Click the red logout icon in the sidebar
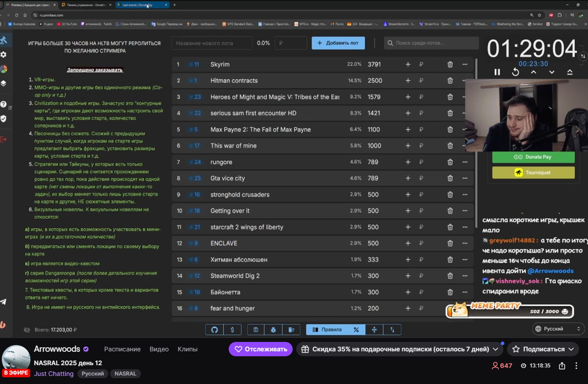Image resolution: width=588 pixels, height=384 pixels. click(x=3, y=140)
